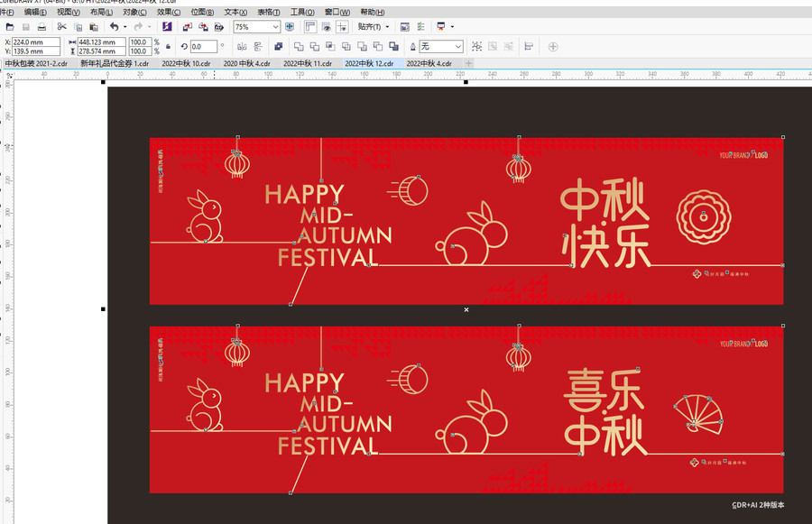Click the welcome screen icon
The width and height of the screenshot is (812, 524).
point(405,27)
